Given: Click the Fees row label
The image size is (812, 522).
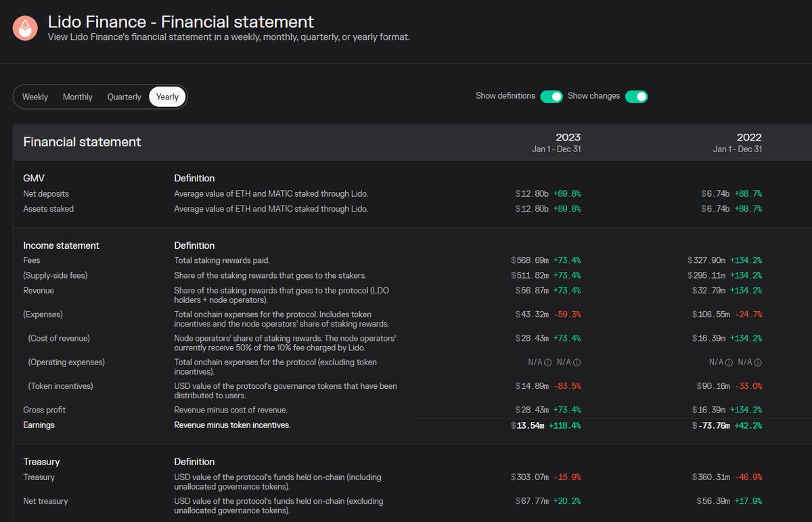Looking at the screenshot, I should tap(31, 260).
